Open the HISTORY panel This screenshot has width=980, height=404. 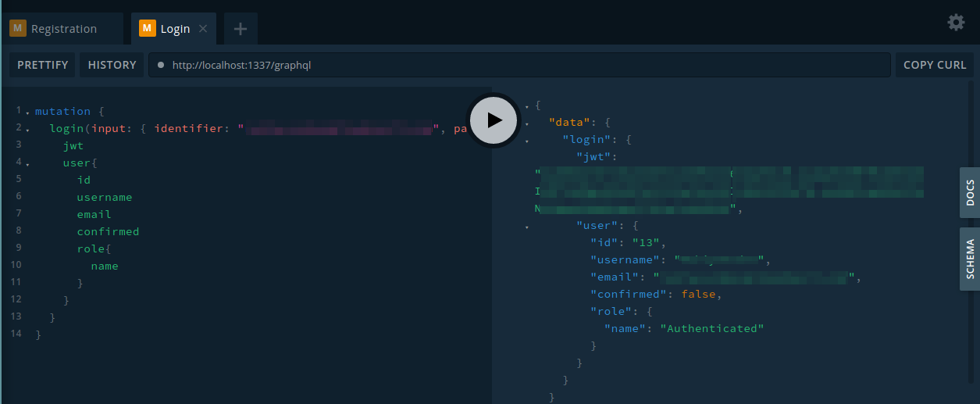click(112, 65)
